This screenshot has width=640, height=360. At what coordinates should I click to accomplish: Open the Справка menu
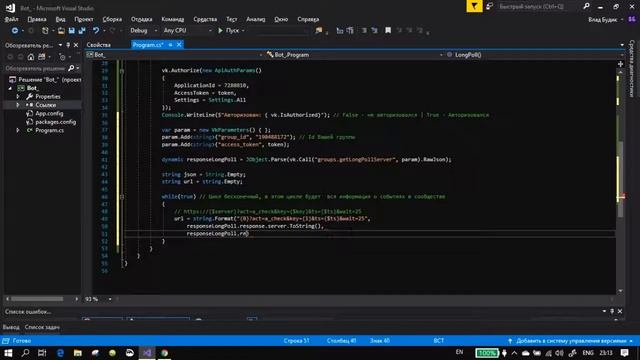click(308, 19)
